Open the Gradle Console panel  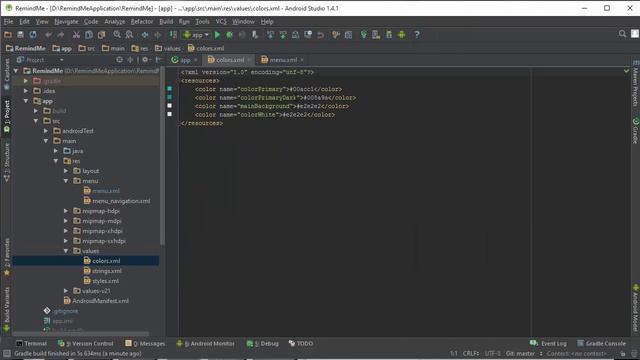pos(601,343)
